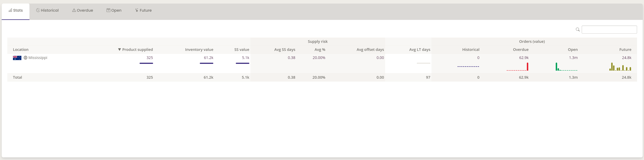The width and height of the screenshot is (644, 160).
Task: Click the Australian flag icon
Action: [x=17, y=58]
